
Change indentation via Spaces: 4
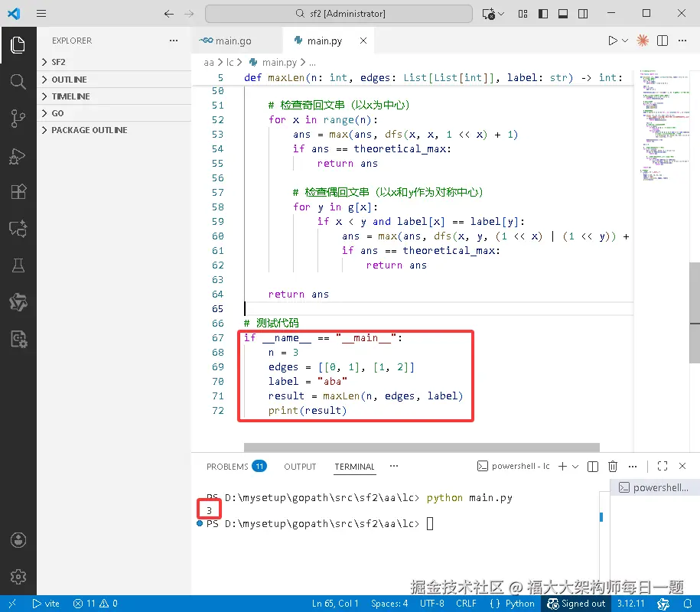coord(389,604)
